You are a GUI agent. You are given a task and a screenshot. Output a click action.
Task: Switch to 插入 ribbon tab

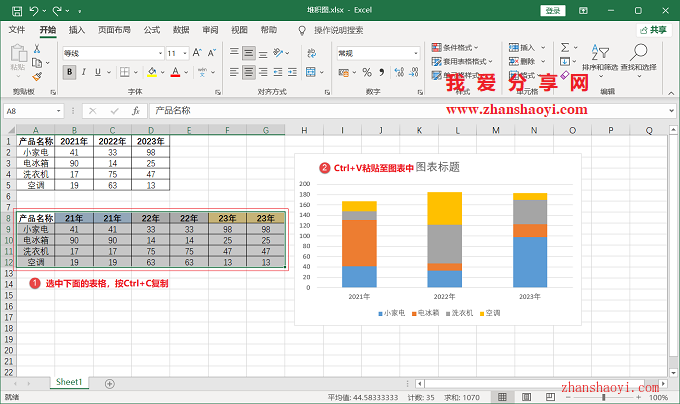pyautogui.click(x=77, y=30)
